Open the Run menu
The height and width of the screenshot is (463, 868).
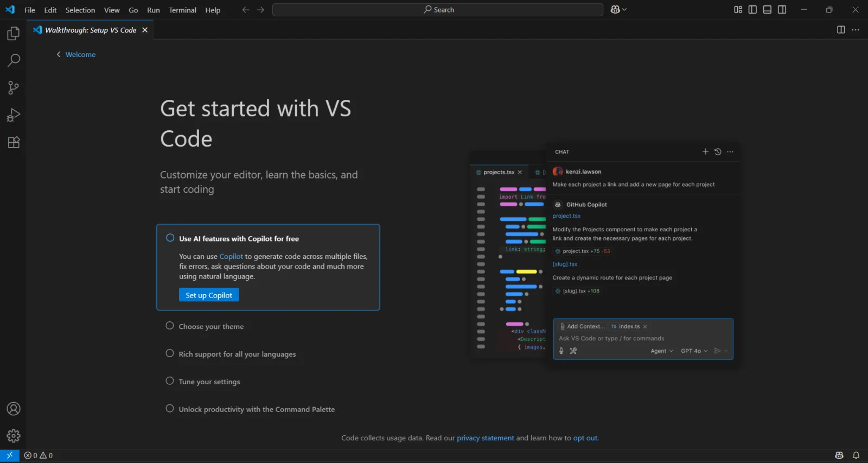pos(154,10)
